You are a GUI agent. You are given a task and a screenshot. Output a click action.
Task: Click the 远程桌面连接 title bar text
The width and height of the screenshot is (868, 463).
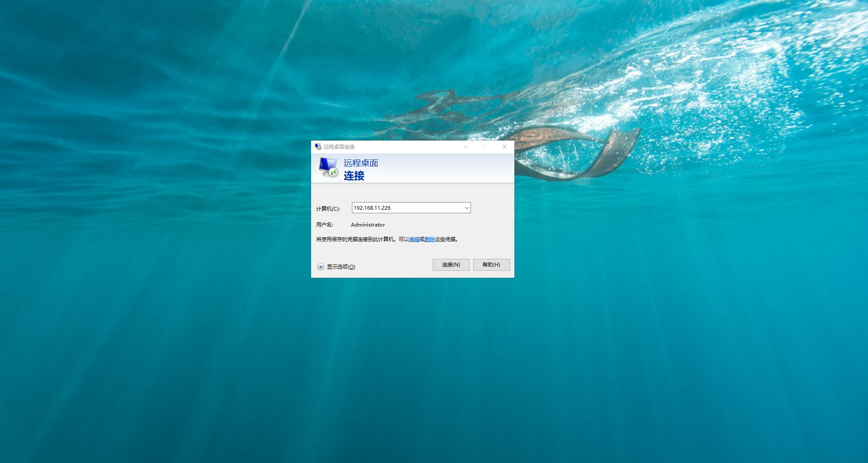click(x=339, y=147)
